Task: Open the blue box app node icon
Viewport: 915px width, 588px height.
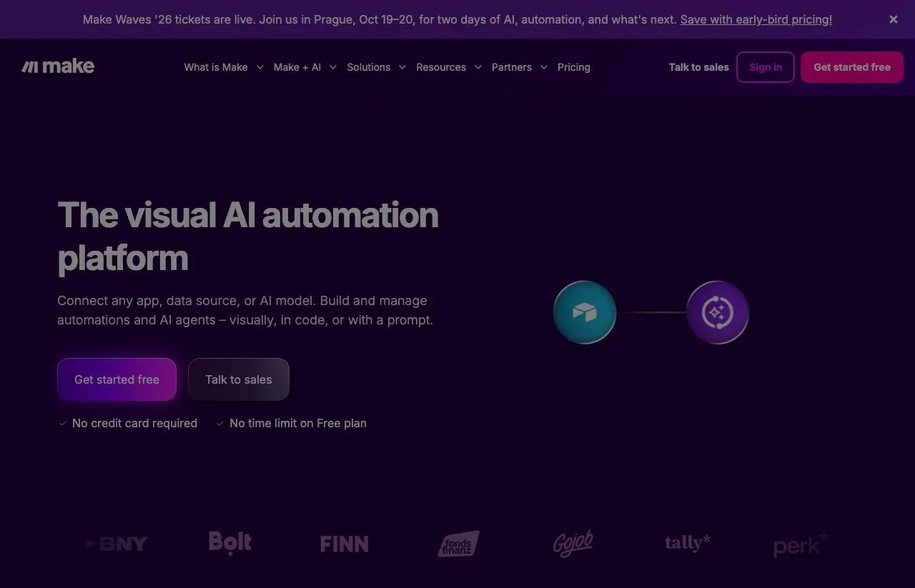Action: click(x=585, y=312)
